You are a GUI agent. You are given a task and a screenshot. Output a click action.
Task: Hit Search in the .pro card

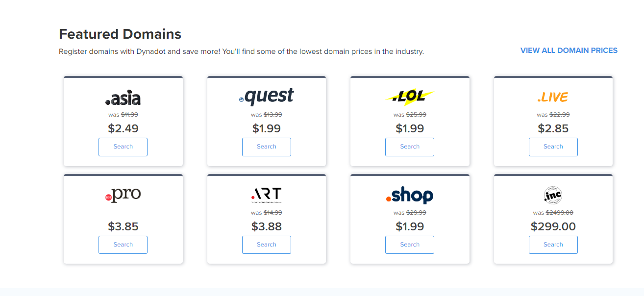(x=123, y=245)
